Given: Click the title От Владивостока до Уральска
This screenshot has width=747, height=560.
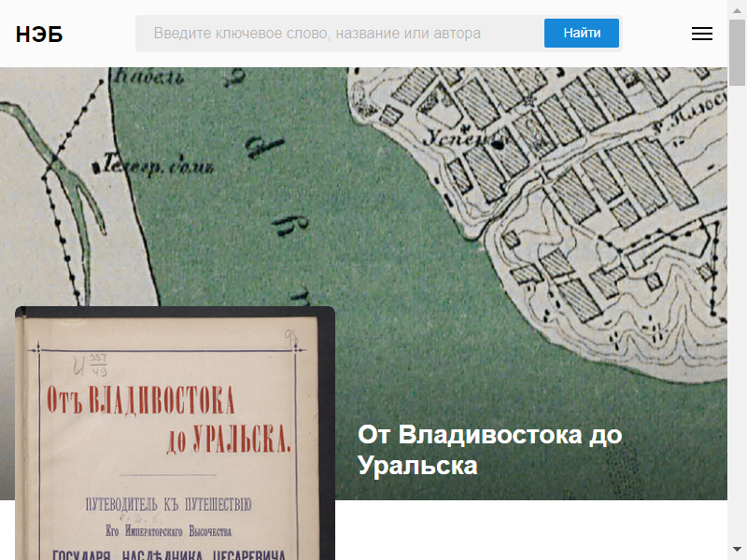Looking at the screenshot, I should [x=489, y=449].
